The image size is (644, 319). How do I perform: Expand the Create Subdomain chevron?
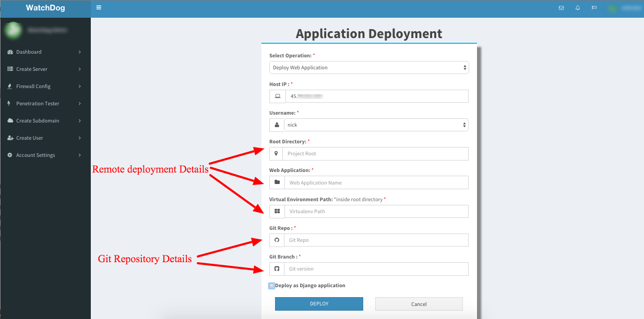[x=80, y=121]
